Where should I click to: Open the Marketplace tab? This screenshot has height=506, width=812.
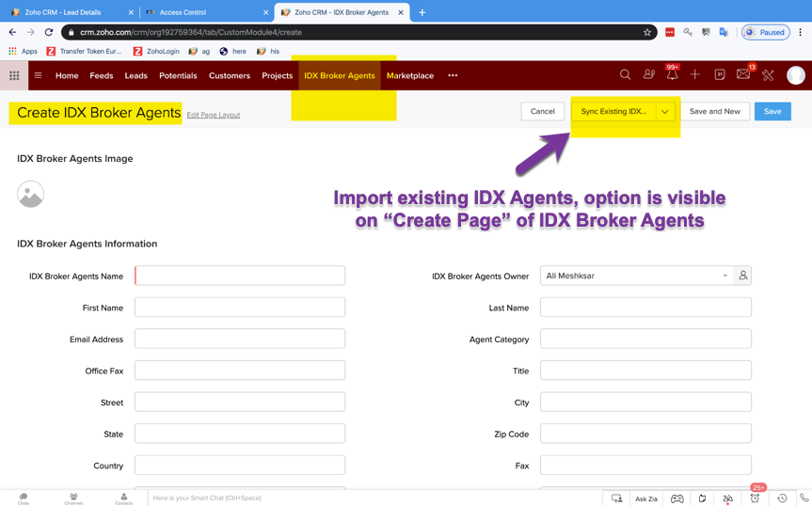pos(410,75)
